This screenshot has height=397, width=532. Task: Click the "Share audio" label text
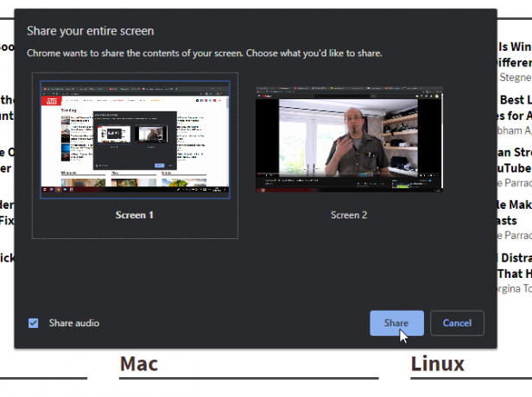[74, 323]
